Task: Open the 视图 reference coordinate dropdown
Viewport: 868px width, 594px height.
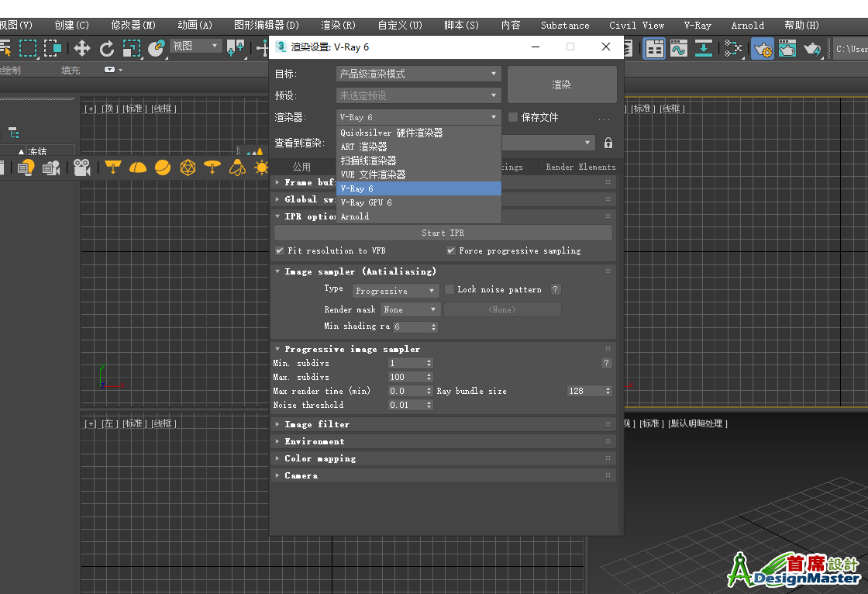Action: pos(195,46)
